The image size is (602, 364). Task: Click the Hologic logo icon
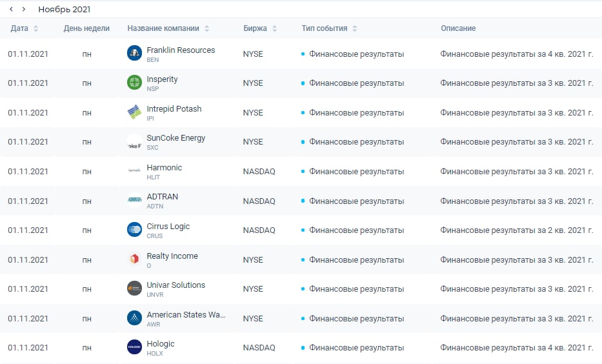pyautogui.click(x=134, y=347)
